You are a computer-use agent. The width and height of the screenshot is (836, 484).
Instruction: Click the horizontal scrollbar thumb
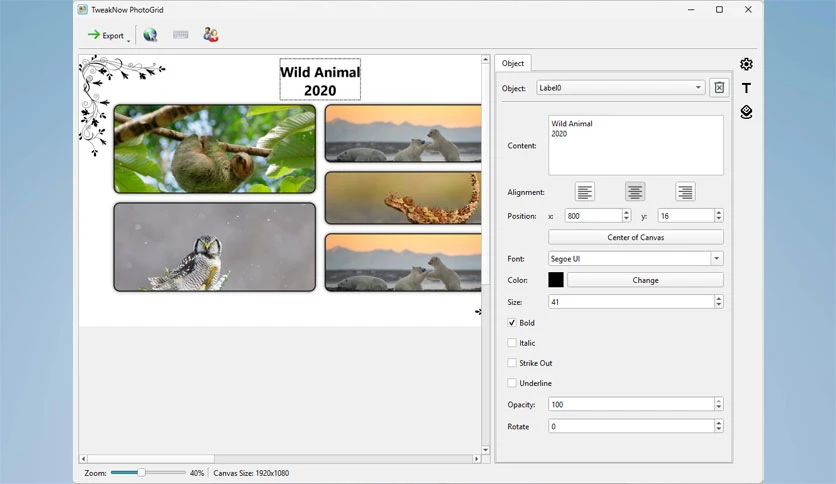151,458
